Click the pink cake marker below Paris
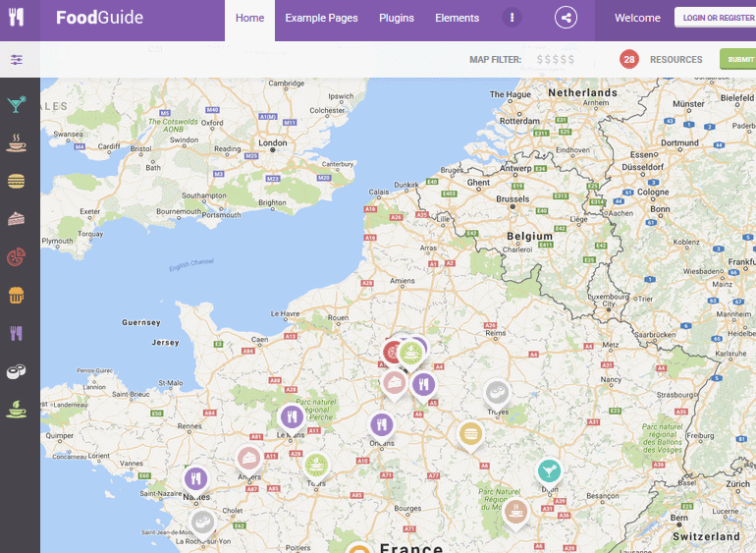 click(394, 384)
